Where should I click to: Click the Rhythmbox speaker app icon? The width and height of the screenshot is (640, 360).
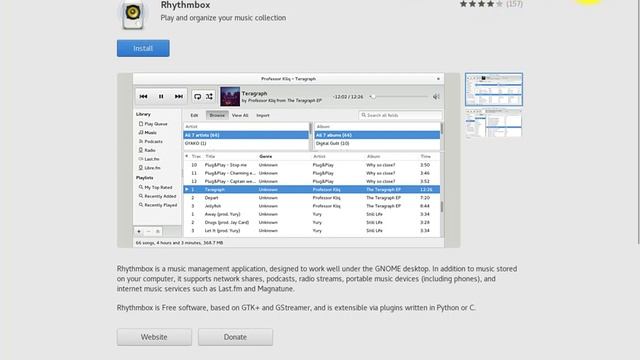pos(133,14)
